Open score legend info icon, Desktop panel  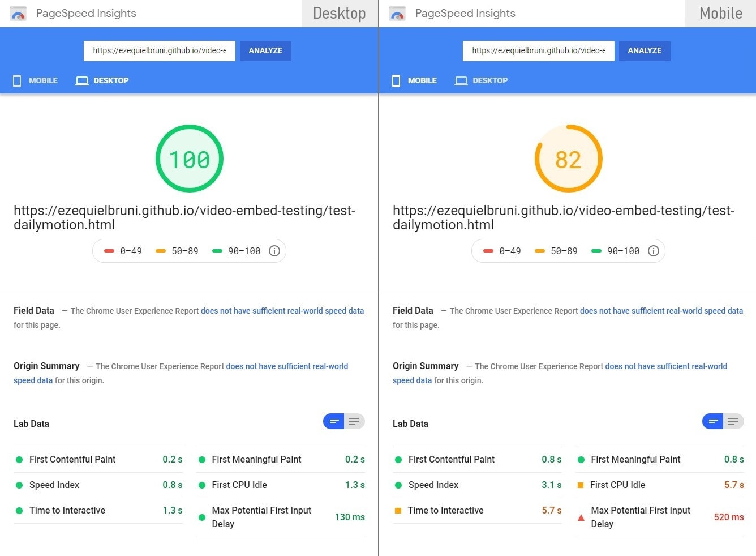tap(274, 251)
